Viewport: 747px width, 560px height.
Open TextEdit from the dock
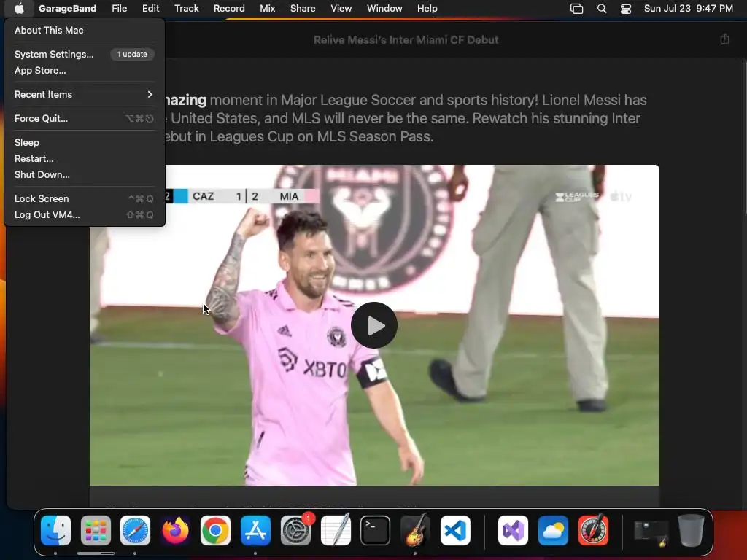pos(336,530)
